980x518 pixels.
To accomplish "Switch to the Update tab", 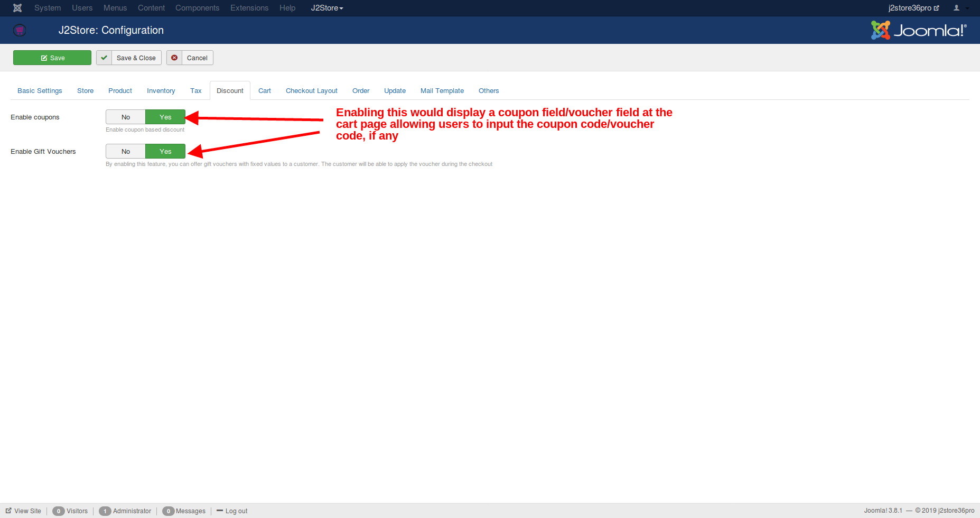I will (395, 91).
